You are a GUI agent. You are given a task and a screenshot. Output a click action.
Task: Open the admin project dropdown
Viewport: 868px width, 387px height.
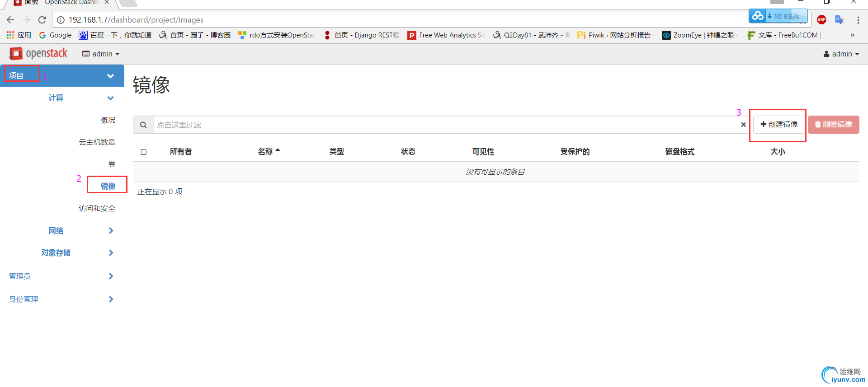click(101, 54)
